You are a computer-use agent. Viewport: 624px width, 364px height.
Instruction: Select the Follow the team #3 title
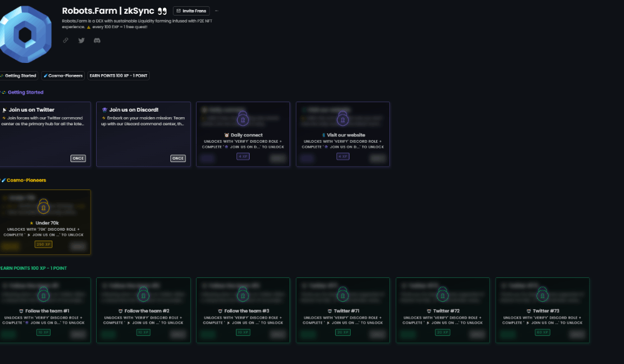(x=246, y=311)
